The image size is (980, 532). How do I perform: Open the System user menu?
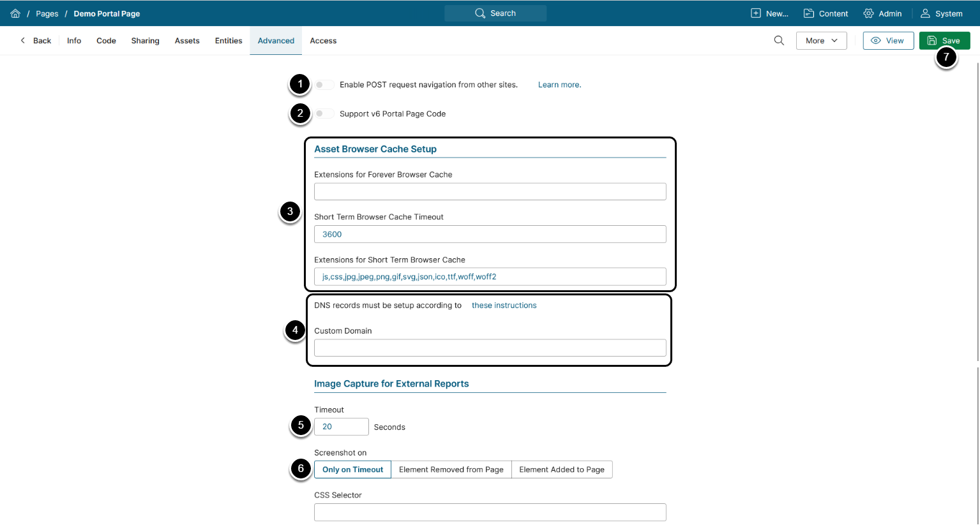pos(941,13)
